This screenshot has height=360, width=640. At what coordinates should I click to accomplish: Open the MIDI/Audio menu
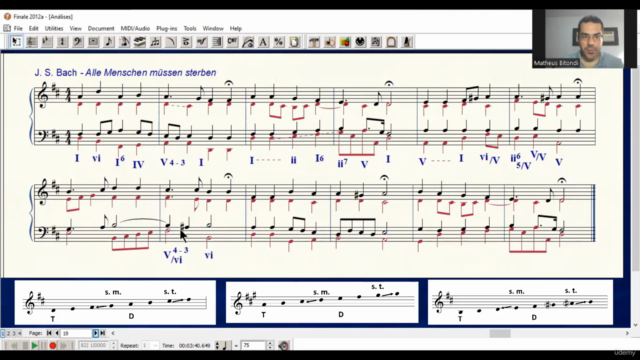point(135,29)
